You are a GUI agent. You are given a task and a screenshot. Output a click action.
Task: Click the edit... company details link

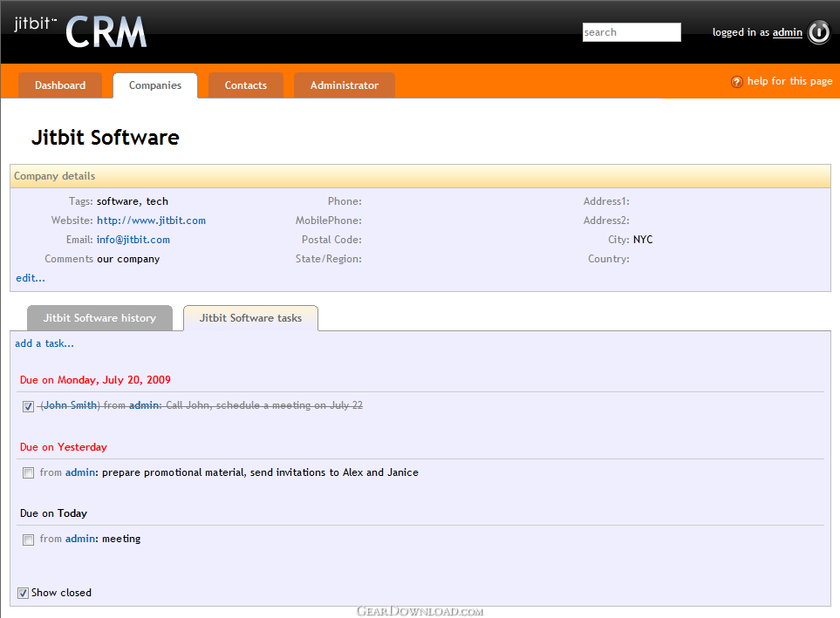(31, 278)
